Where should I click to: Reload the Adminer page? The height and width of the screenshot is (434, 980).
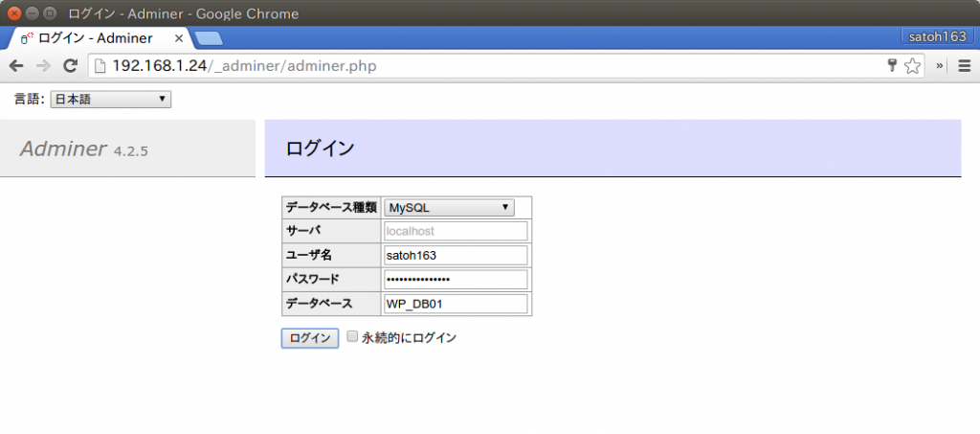71,66
